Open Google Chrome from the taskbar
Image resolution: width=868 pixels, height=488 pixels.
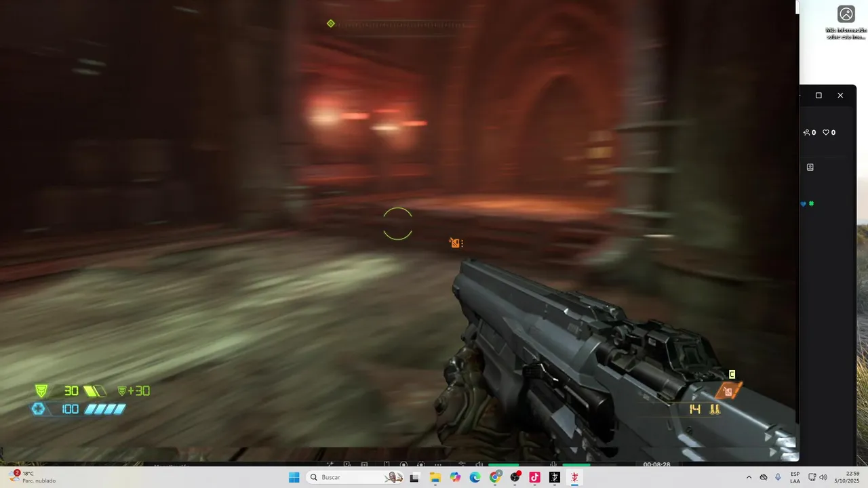(x=495, y=477)
